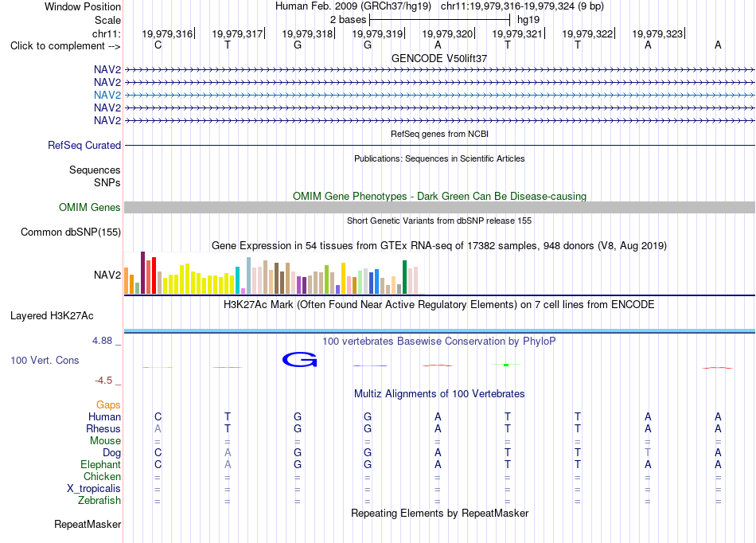
Task: Select the 'Common dbSNP(155)' track label
Action: [71, 232]
